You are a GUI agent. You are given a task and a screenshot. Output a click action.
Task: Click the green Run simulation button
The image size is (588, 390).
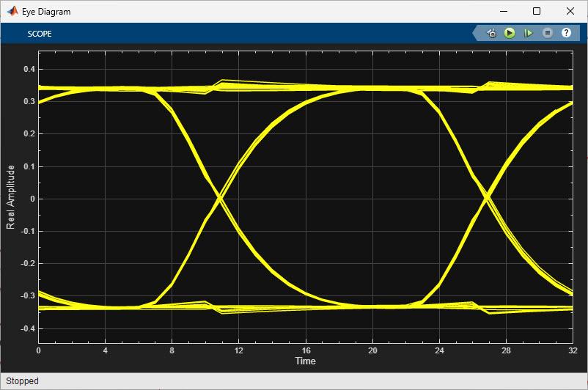pos(510,33)
